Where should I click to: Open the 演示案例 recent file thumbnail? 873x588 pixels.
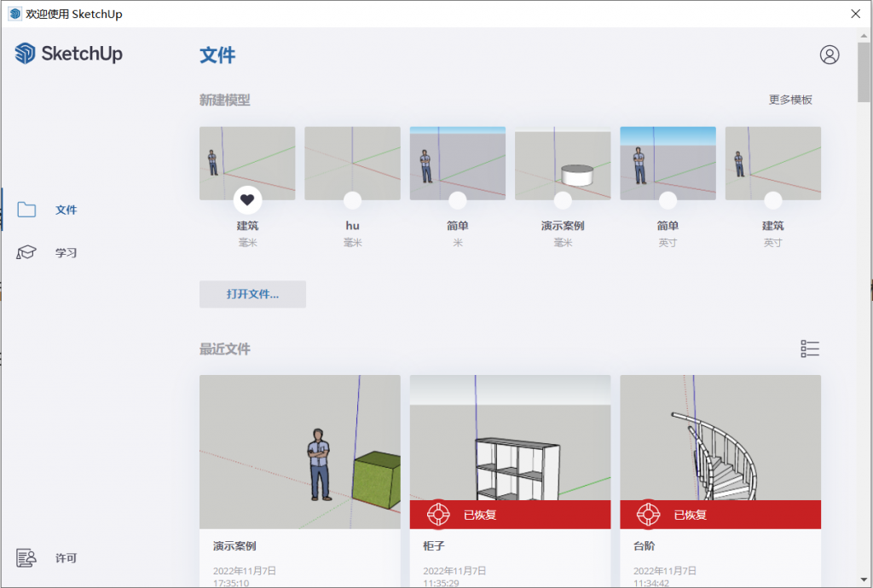299,452
